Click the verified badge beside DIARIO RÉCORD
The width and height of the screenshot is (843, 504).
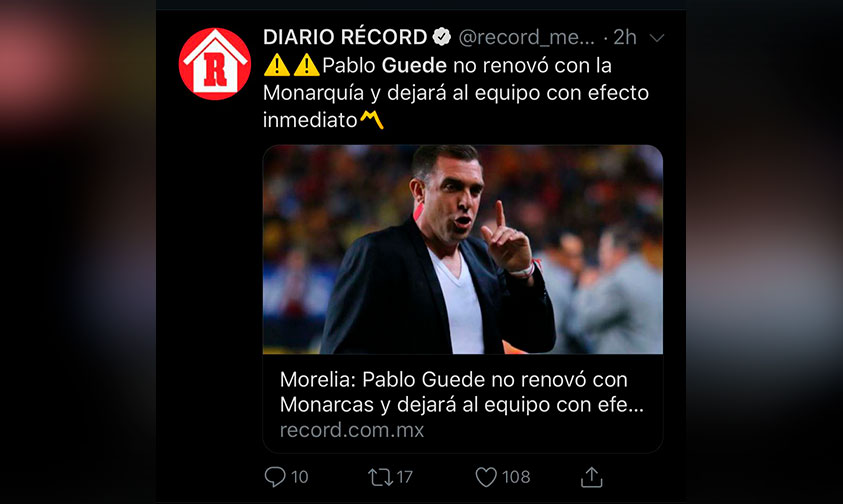pyautogui.click(x=442, y=37)
